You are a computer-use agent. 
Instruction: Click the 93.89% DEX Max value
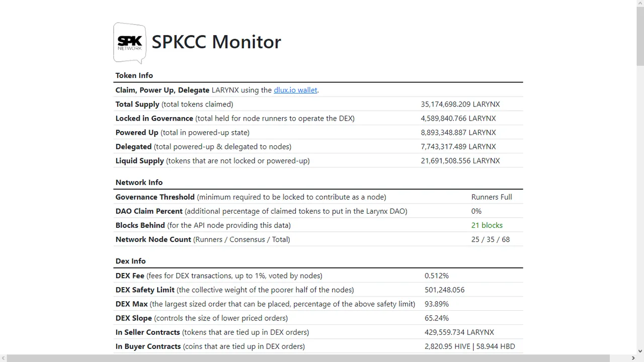[437, 304]
